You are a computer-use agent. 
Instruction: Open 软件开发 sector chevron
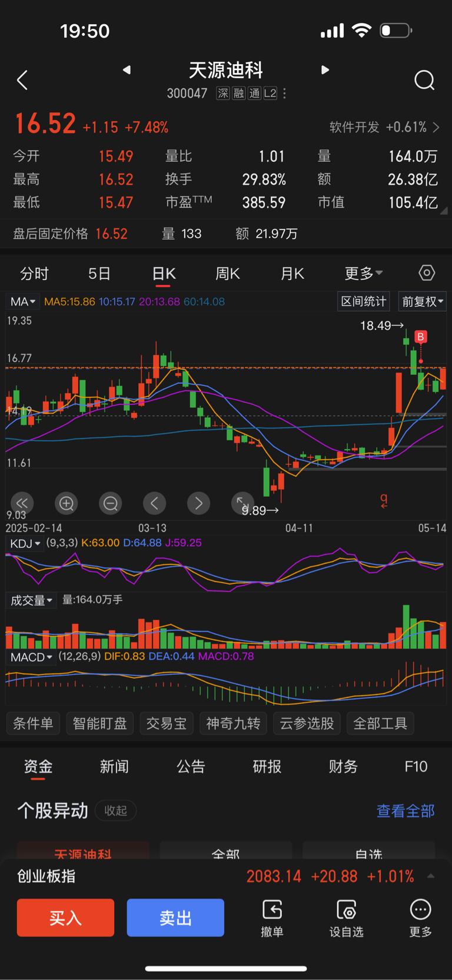click(x=436, y=127)
